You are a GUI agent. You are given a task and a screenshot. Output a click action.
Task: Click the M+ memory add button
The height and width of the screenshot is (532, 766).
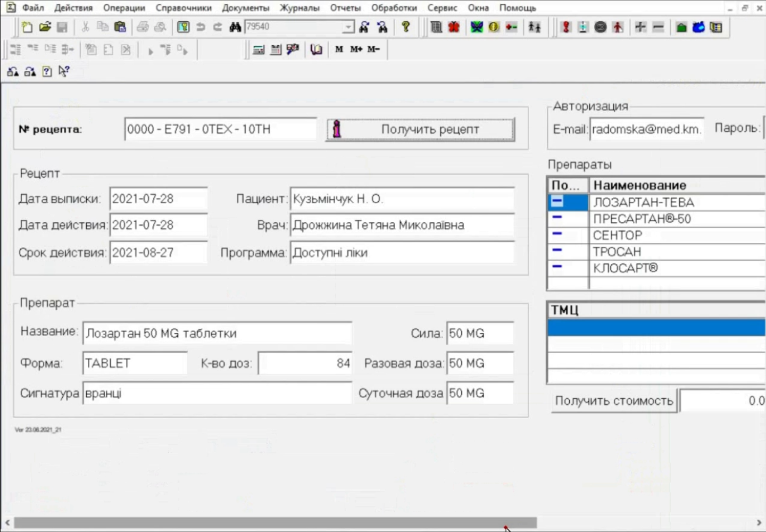click(356, 49)
